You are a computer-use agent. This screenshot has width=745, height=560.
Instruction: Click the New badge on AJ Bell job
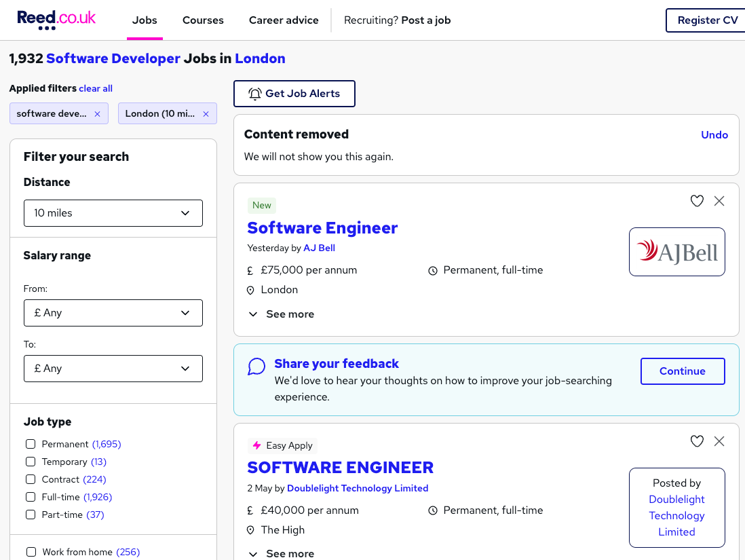pyautogui.click(x=261, y=206)
